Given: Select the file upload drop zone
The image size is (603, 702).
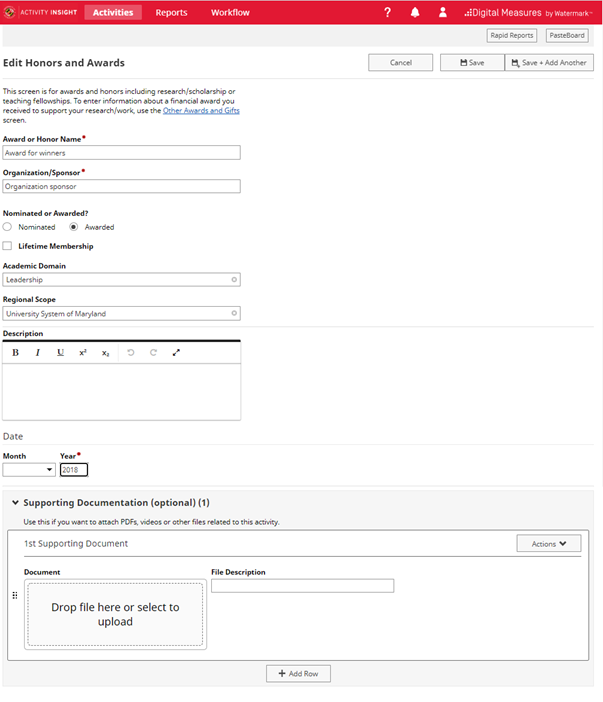Looking at the screenshot, I should [x=115, y=614].
